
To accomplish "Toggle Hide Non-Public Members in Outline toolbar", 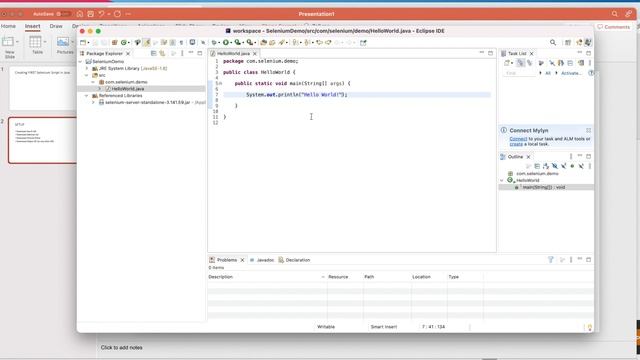I will (x=572, y=166).
